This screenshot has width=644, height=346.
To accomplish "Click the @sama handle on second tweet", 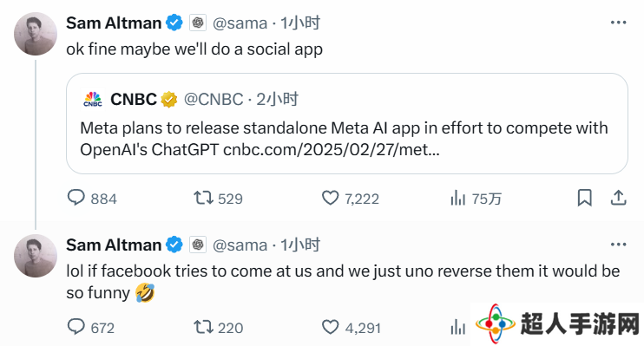I will [240, 245].
